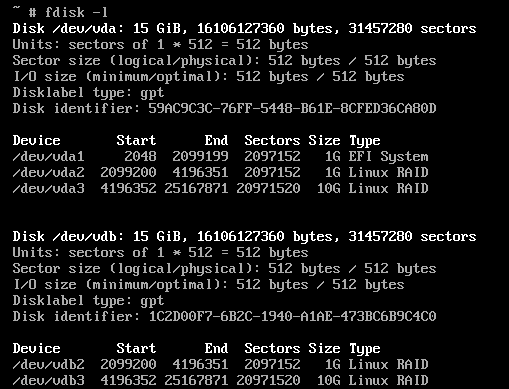
Task: Click the /dev/vda1 device entry
Action: pyautogui.click(x=48, y=156)
